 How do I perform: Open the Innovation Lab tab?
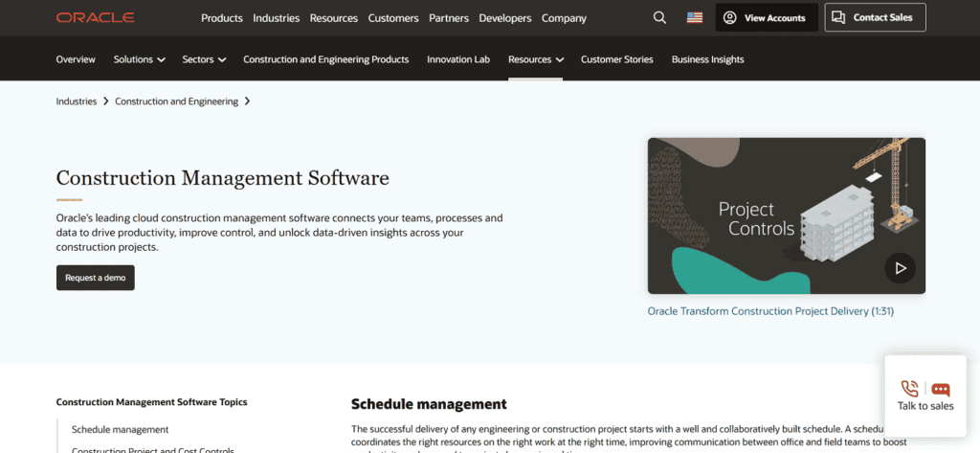coord(458,59)
